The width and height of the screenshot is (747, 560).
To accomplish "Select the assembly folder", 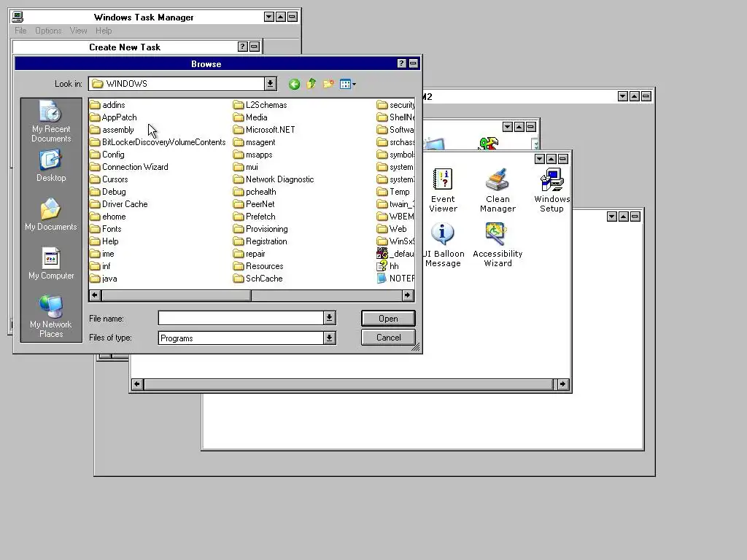I will coord(112,130).
